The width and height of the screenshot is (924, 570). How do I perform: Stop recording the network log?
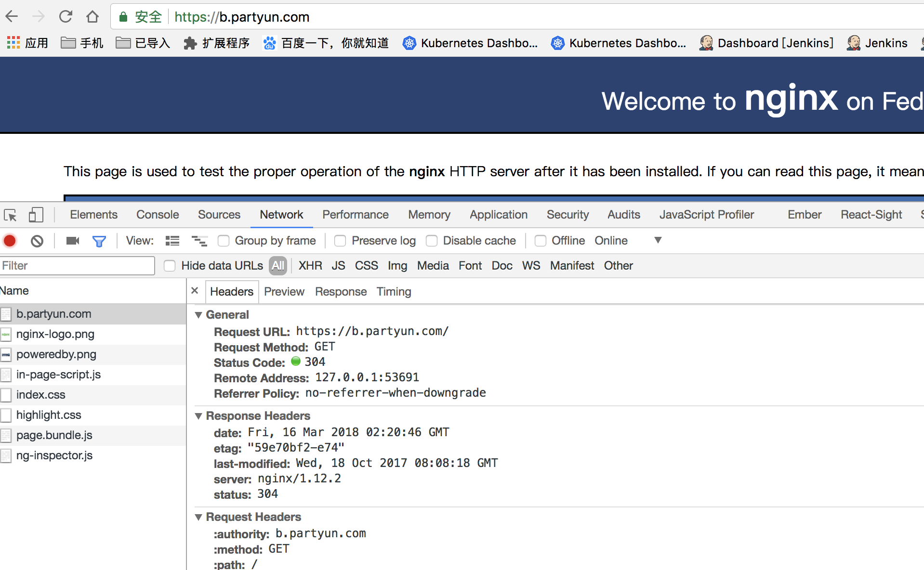coord(10,241)
